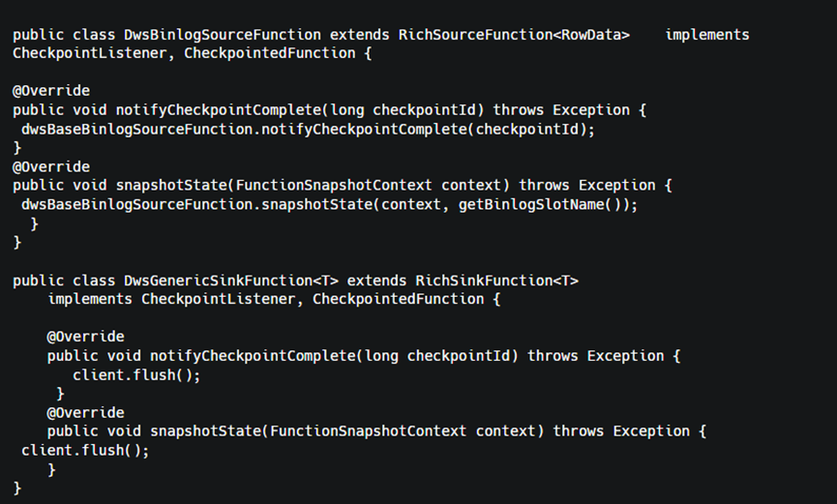Click RichSinkFunction<T> in the second class

click(496, 281)
